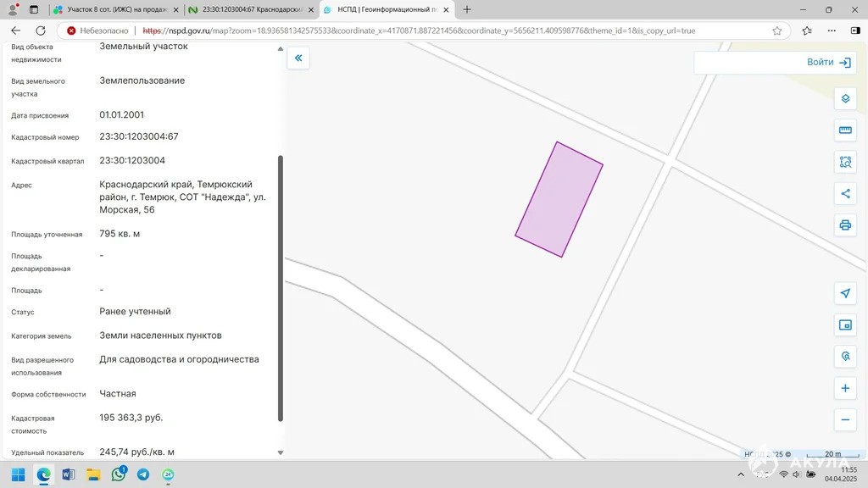Open tab actions menu icon

(x=34, y=9)
